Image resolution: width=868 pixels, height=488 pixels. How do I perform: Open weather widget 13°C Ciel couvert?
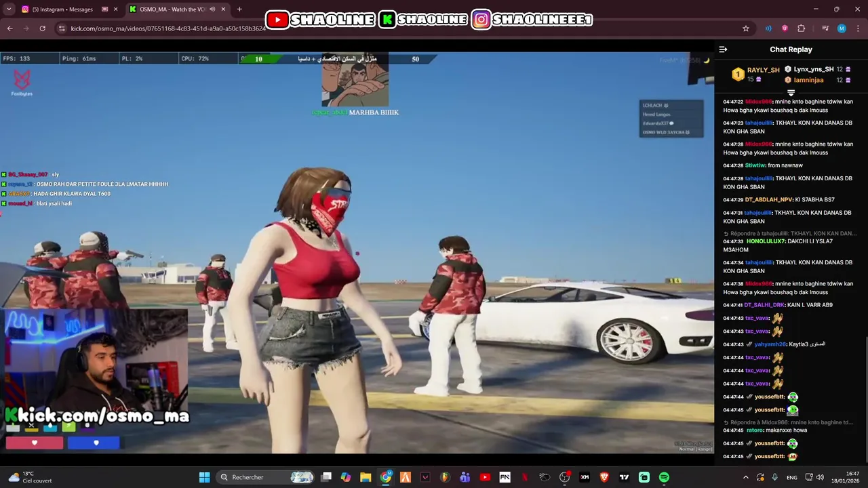click(30, 477)
